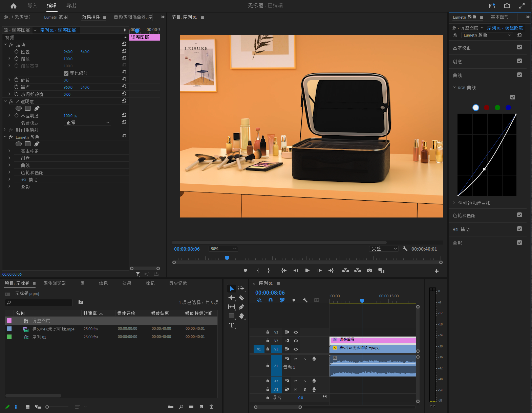The width and height of the screenshot is (532, 413).
Task: Open the 50% zoom level dropdown
Action: click(x=223, y=249)
